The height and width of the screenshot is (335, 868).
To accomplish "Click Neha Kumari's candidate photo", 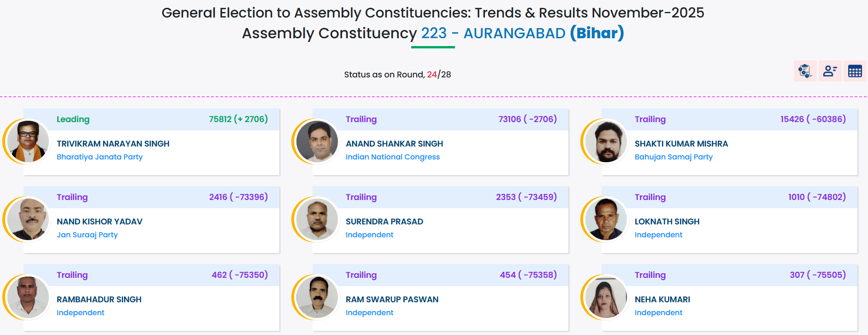I will [606, 297].
